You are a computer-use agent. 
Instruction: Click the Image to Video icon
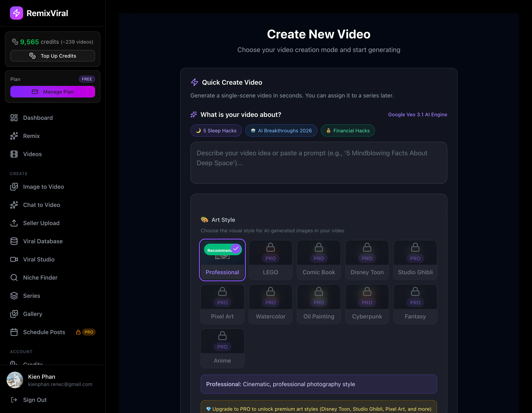[x=14, y=187]
